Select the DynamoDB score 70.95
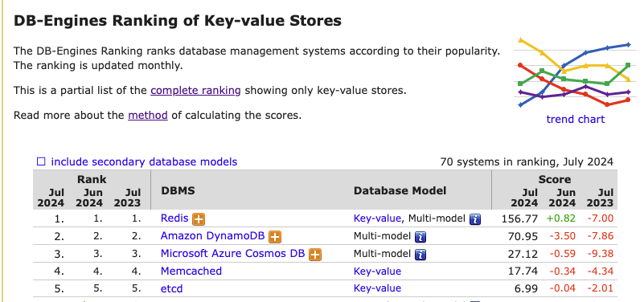The width and height of the screenshot is (644, 302). [x=523, y=236]
